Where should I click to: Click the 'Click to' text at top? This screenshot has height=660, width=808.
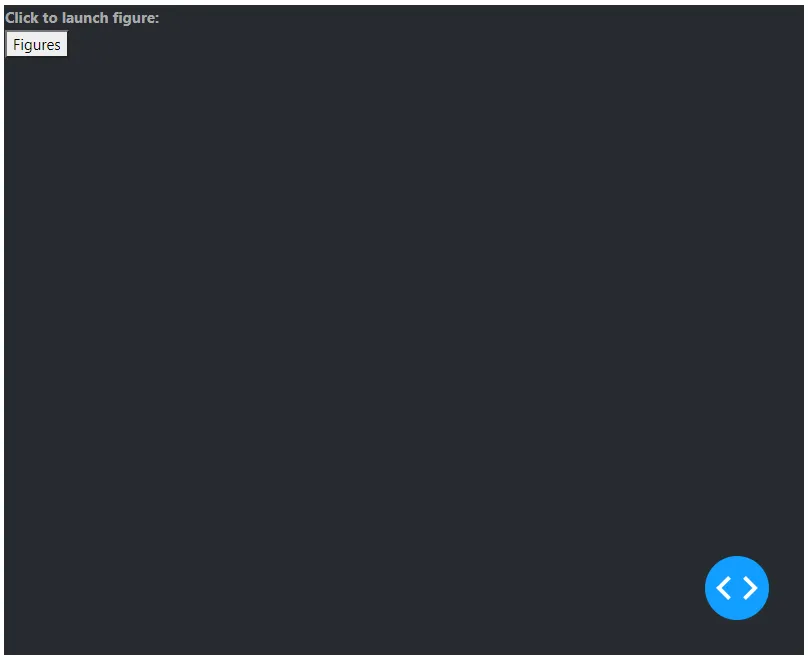click(x=31, y=18)
